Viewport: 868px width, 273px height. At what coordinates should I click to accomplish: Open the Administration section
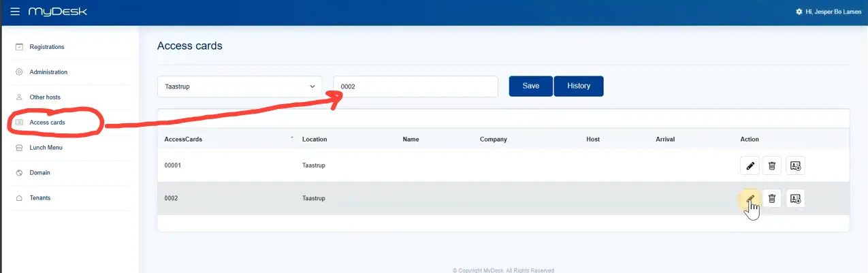coord(48,72)
